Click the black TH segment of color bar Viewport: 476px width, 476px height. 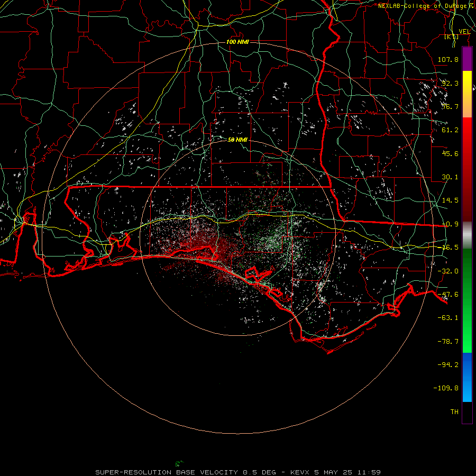pos(467,412)
